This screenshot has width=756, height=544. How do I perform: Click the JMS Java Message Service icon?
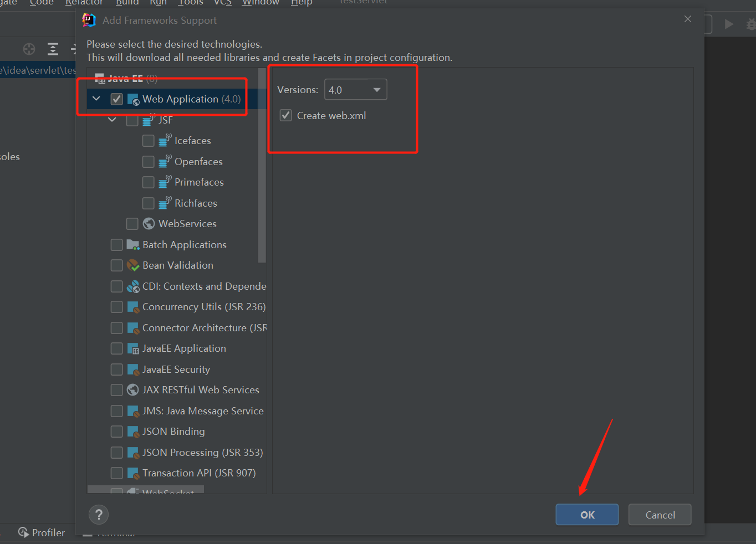point(133,412)
